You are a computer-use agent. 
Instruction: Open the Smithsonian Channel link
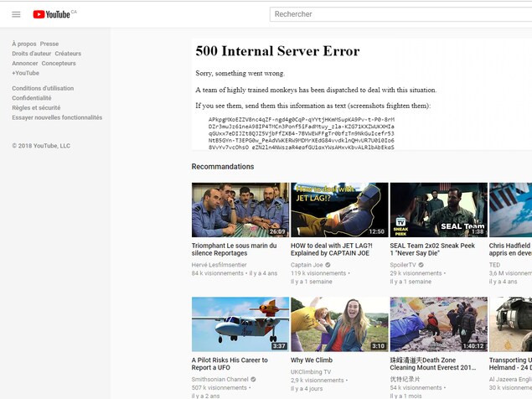pos(220,380)
